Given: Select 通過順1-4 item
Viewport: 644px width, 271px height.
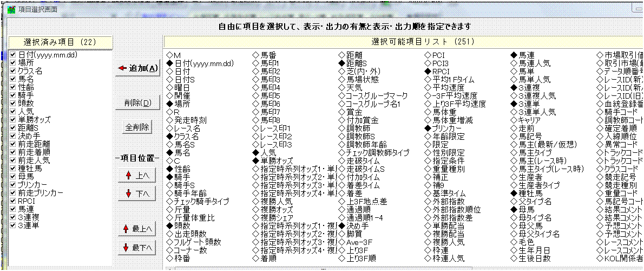Looking at the screenshot, I should point(360,218).
